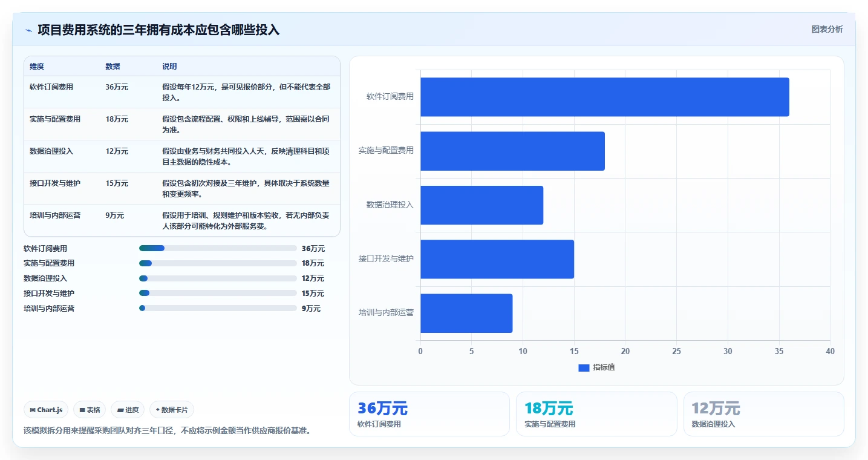The width and height of the screenshot is (868, 460).
Task: Click the 36万元 value beside progress bar
Action: tap(313, 249)
